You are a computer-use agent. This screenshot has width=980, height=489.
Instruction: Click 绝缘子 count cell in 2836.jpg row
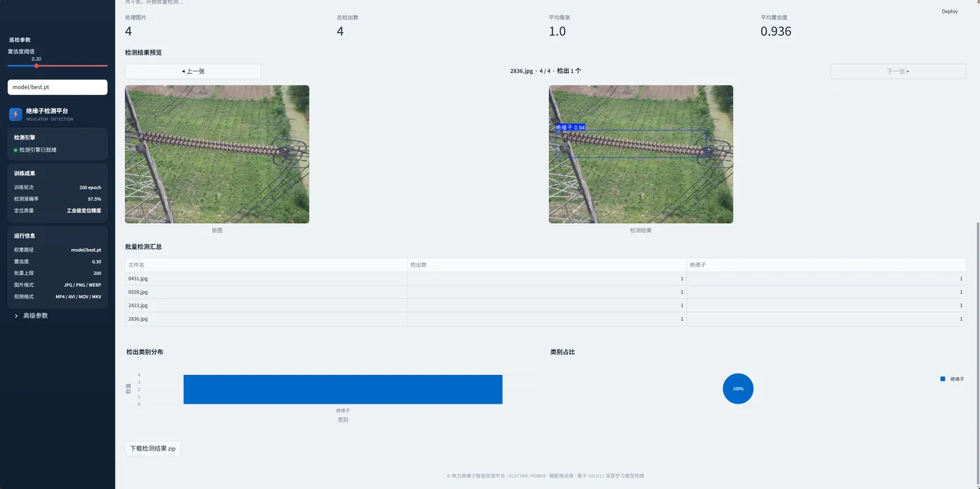click(826, 319)
